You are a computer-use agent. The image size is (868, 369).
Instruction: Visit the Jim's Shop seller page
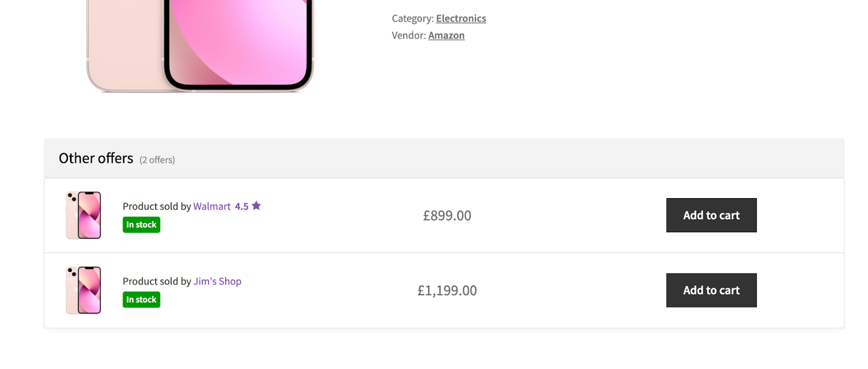point(217,281)
